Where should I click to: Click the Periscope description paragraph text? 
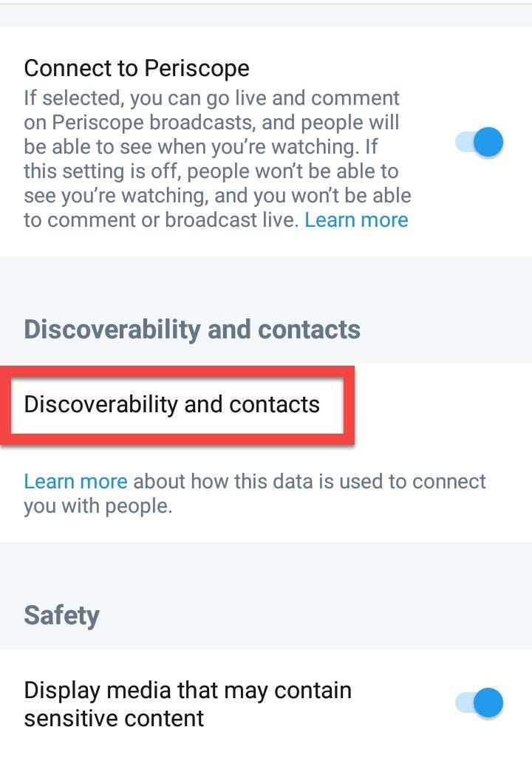218,159
